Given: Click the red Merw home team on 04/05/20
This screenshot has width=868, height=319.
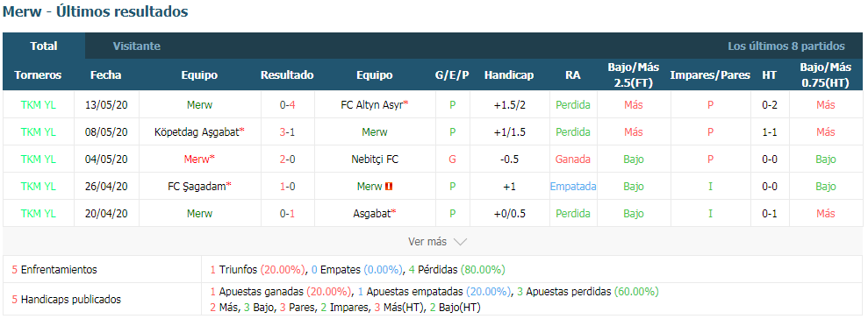Looking at the screenshot, I should (199, 159).
